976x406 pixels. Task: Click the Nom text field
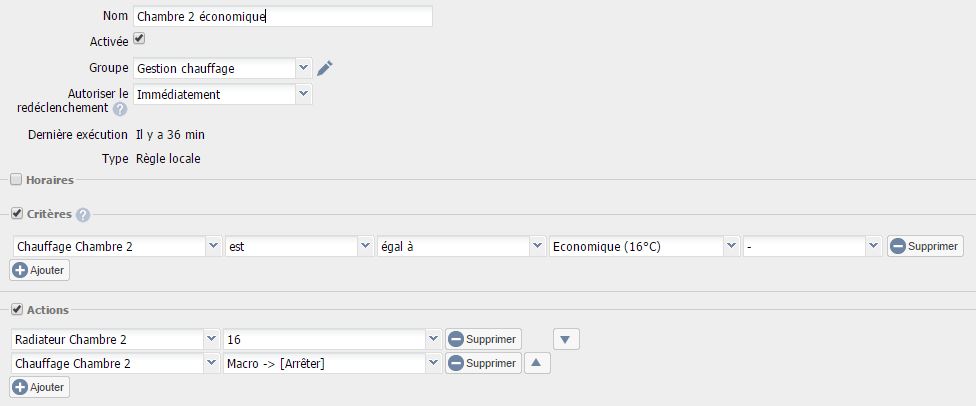coord(283,16)
